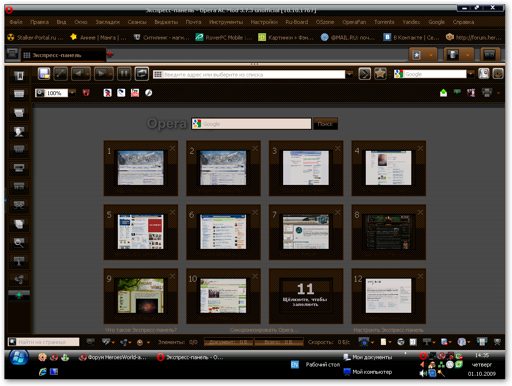
Task: Click the Forward navigation arrow
Action: pyautogui.click(x=101, y=74)
